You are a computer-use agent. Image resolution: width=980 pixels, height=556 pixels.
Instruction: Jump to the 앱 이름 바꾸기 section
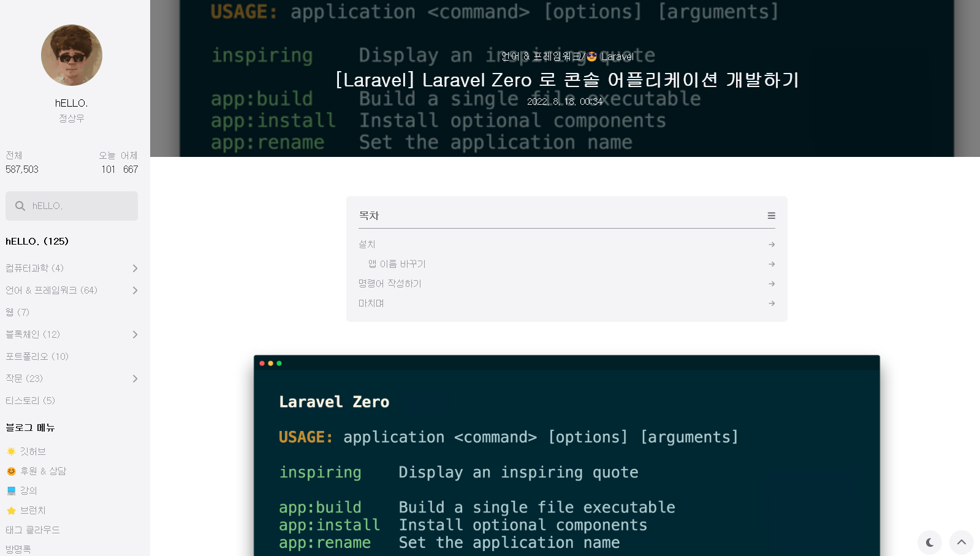click(x=397, y=264)
